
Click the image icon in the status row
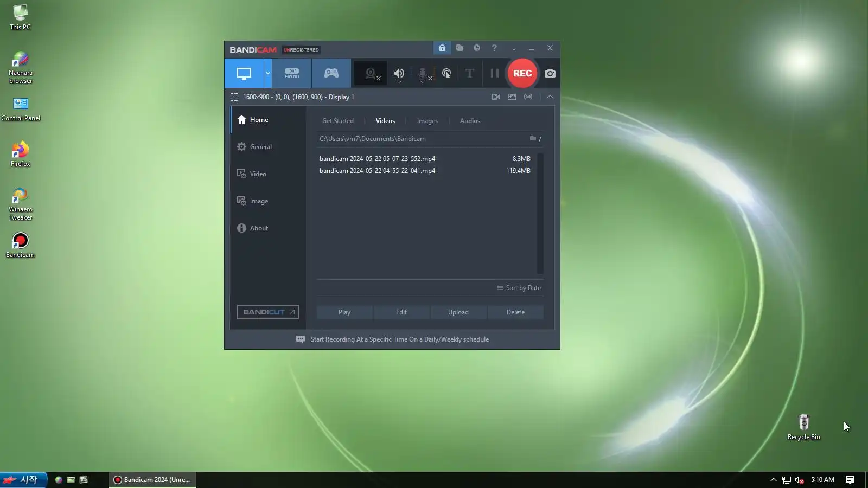coord(512,97)
